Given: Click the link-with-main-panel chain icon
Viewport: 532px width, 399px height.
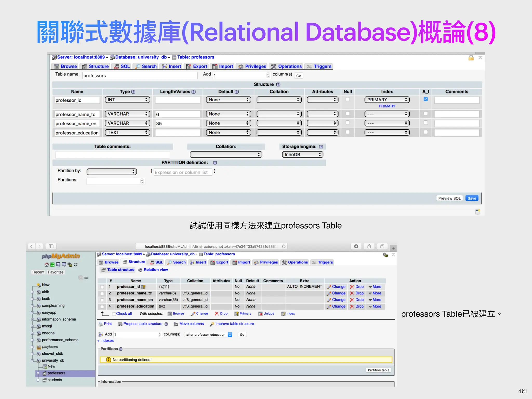Looking at the screenshot, I should [87, 278].
